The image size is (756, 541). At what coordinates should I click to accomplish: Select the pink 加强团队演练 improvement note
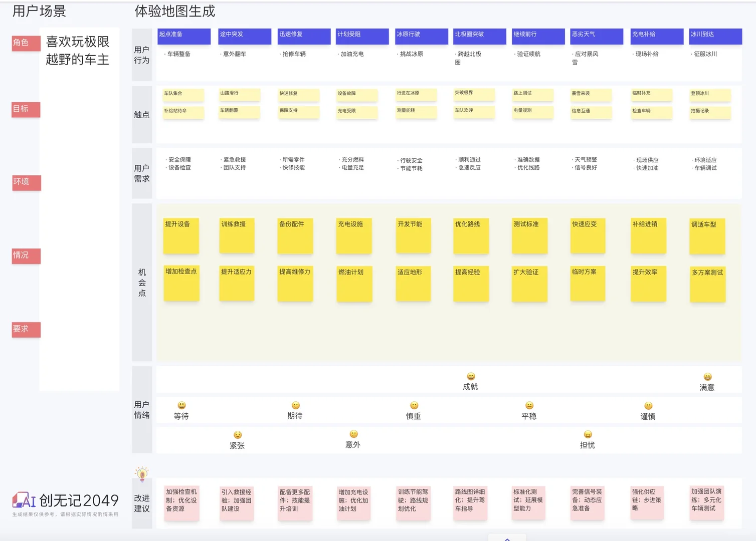point(707,503)
